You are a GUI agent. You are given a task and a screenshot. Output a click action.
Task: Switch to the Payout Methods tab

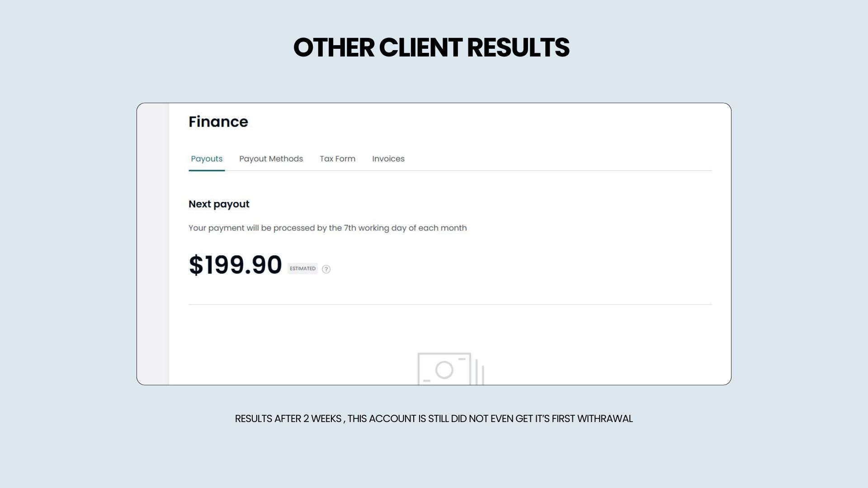coord(271,159)
